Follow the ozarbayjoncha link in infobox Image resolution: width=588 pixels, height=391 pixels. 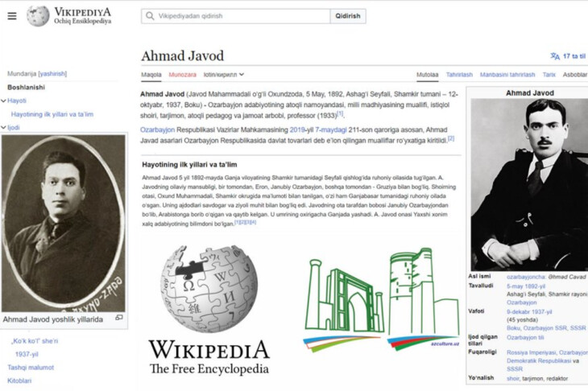(526, 277)
